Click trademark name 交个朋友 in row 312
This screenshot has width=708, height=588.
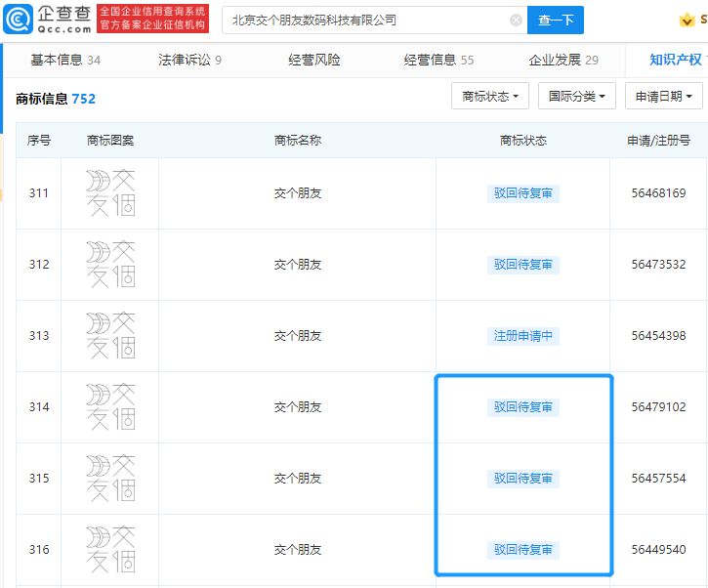pos(298,265)
